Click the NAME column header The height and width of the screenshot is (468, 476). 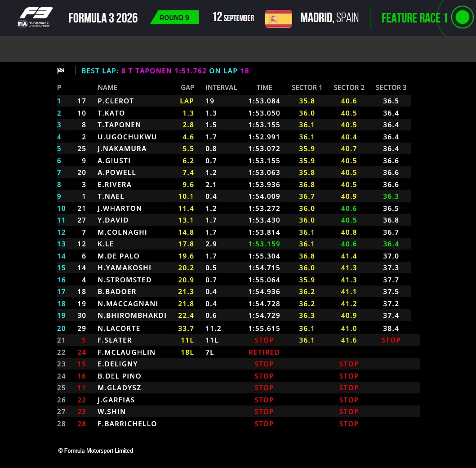pos(107,88)
